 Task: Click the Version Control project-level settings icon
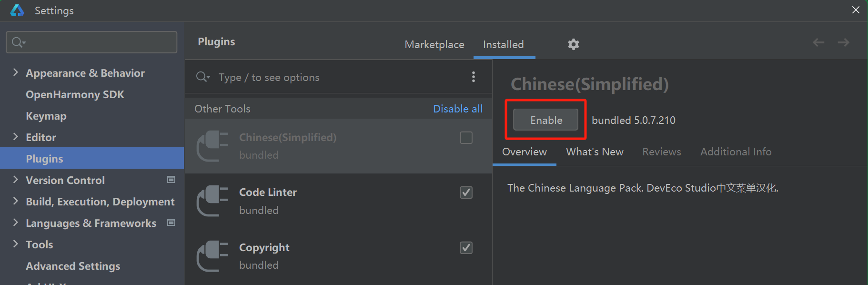[x=171, y=180]
